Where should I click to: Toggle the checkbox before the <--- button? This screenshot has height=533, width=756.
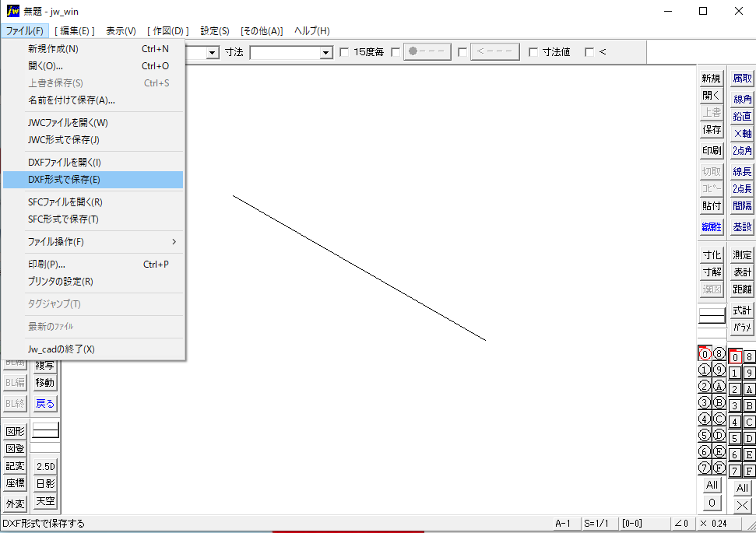coord(462,52)
